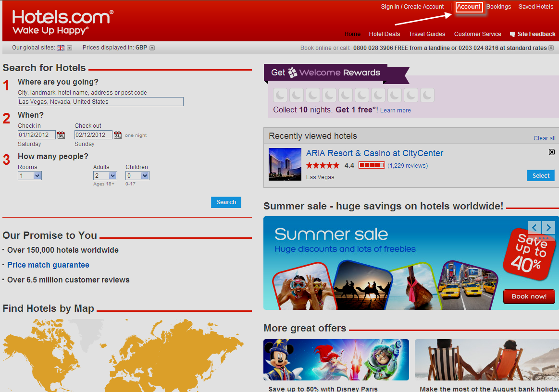Click the blue Search button
559x392 pixels.
pos(226,202)
